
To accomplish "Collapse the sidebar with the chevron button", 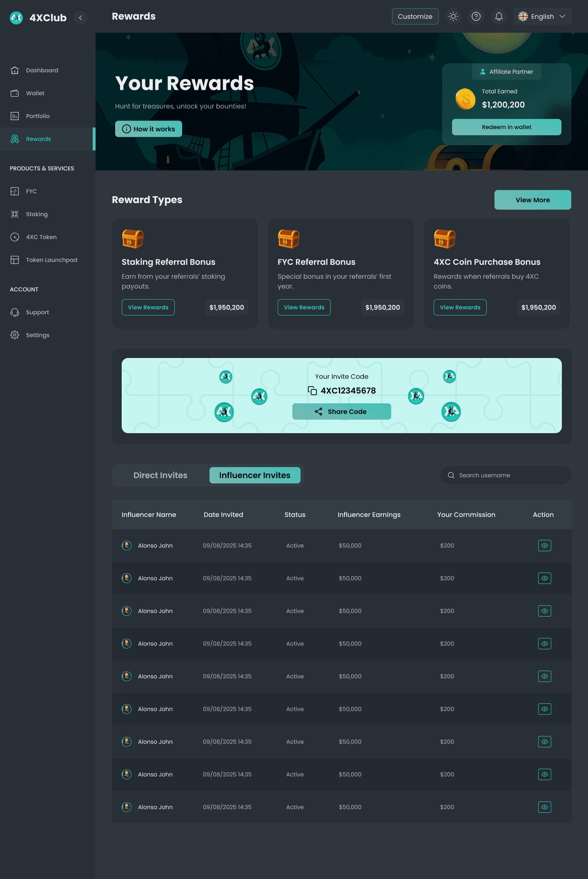I will pyautogui.click(x=80, y=18).
